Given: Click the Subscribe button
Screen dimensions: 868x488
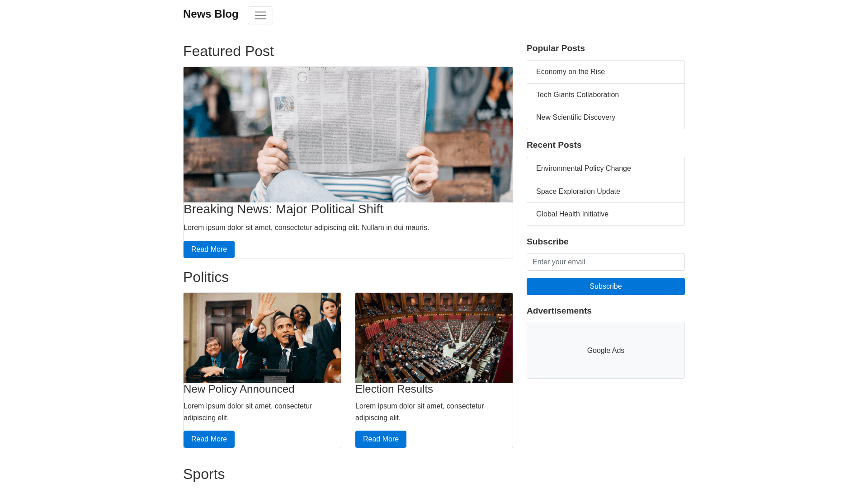Looking at the screenshot, I should click(605, 286).
